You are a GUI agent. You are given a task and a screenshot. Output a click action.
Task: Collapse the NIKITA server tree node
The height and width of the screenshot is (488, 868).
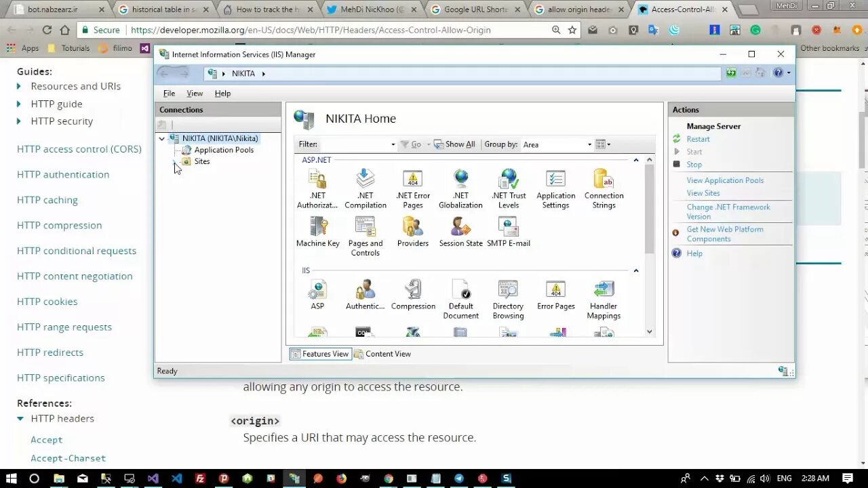(161, 138)
